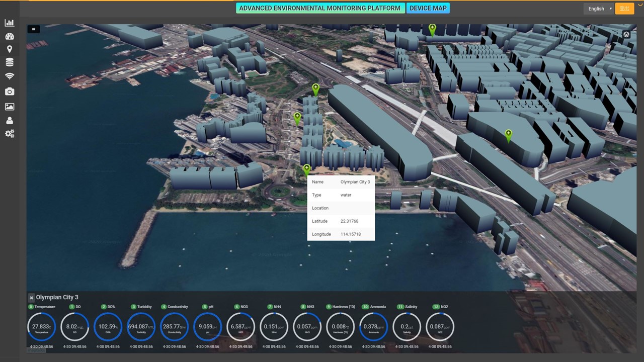The image size is (644, 362).
Task: Open system settings via the gears icon
Action: tap(10, 134)
